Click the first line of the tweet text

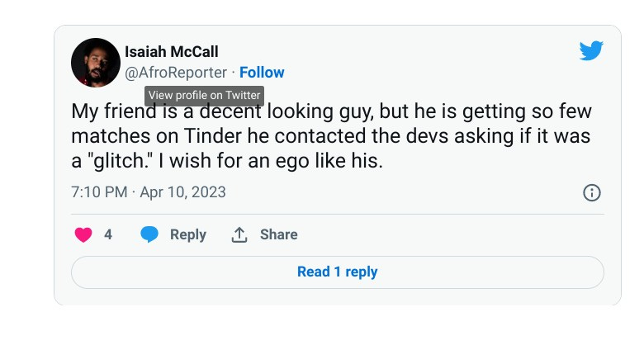coord(331,111)
